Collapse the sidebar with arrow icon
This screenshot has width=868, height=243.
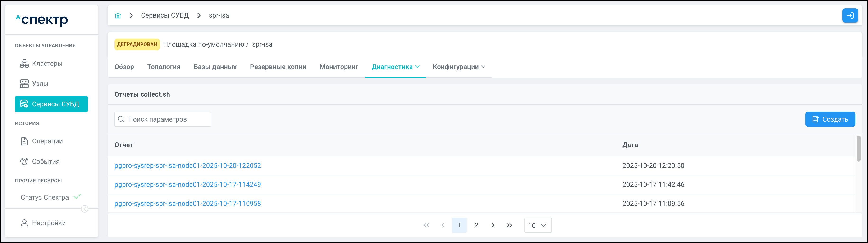[x=85, y=209]
